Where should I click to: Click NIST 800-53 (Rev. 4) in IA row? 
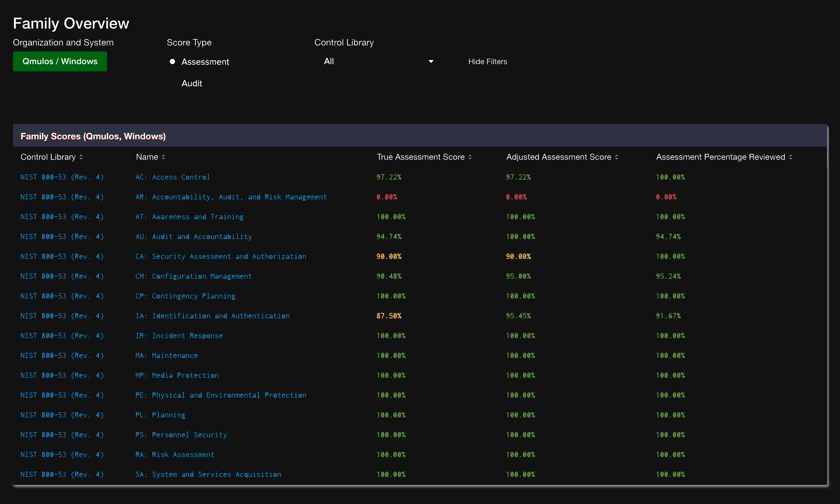coord(62,316)
